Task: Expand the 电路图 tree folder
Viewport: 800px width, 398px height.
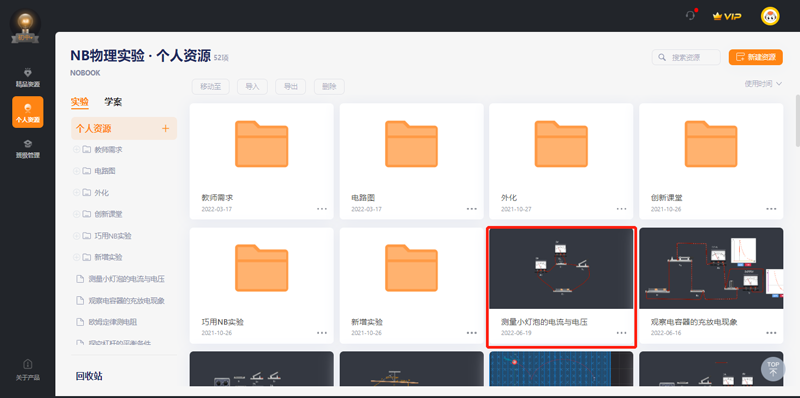Action: pos(77,171)
